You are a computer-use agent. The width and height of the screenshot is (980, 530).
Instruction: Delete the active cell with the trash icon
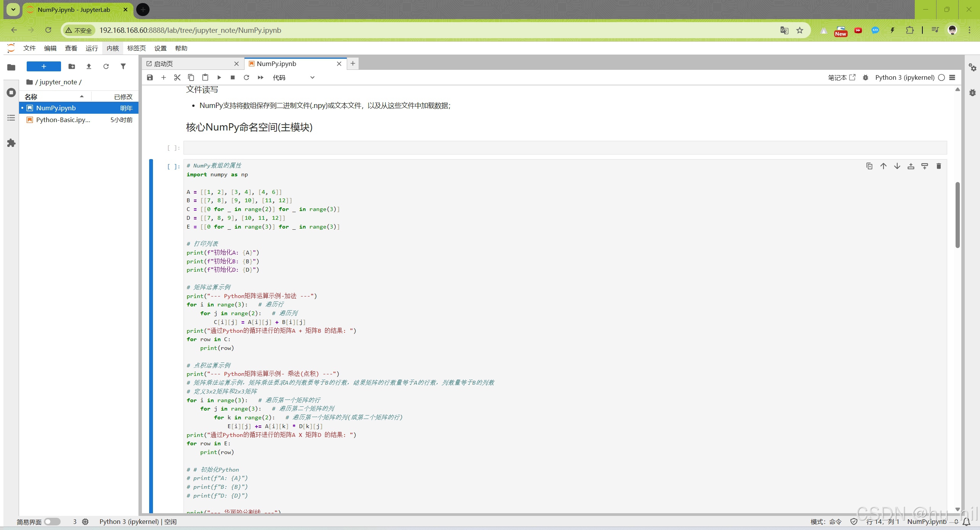[939, 166]
